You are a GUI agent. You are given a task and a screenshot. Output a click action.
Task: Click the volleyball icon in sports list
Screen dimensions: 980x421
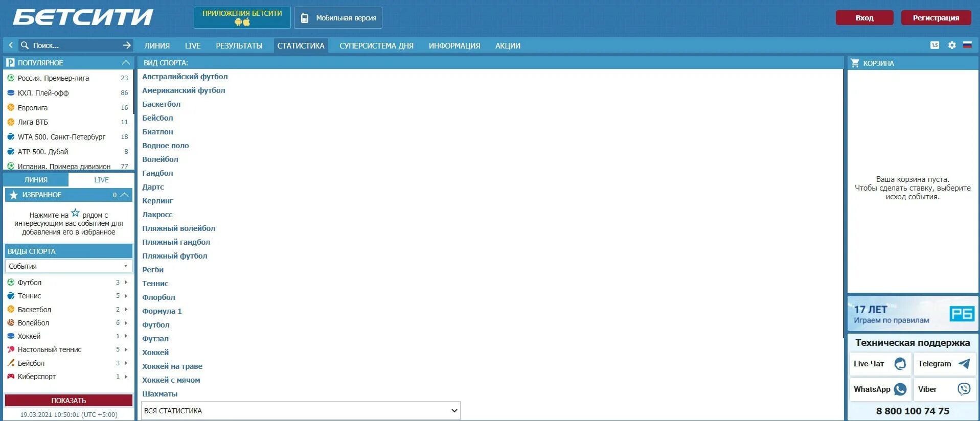point(11,323)
